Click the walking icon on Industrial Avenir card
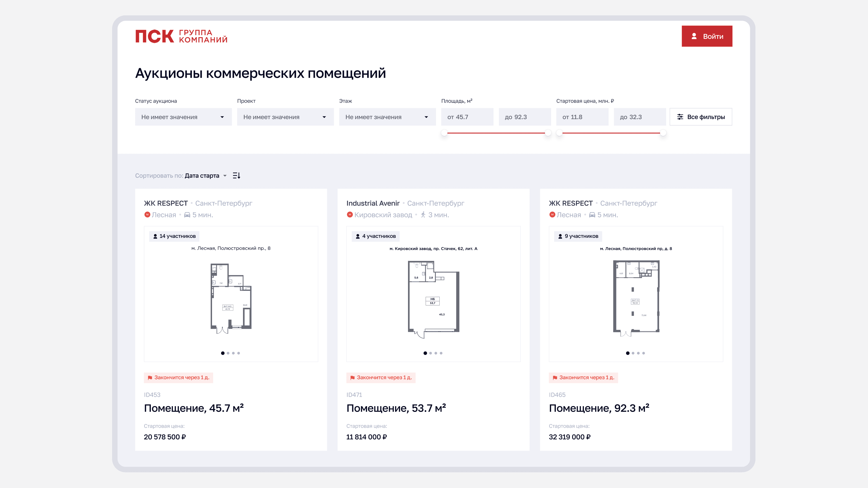The image size is (868, 488). [x=423, y=215]
